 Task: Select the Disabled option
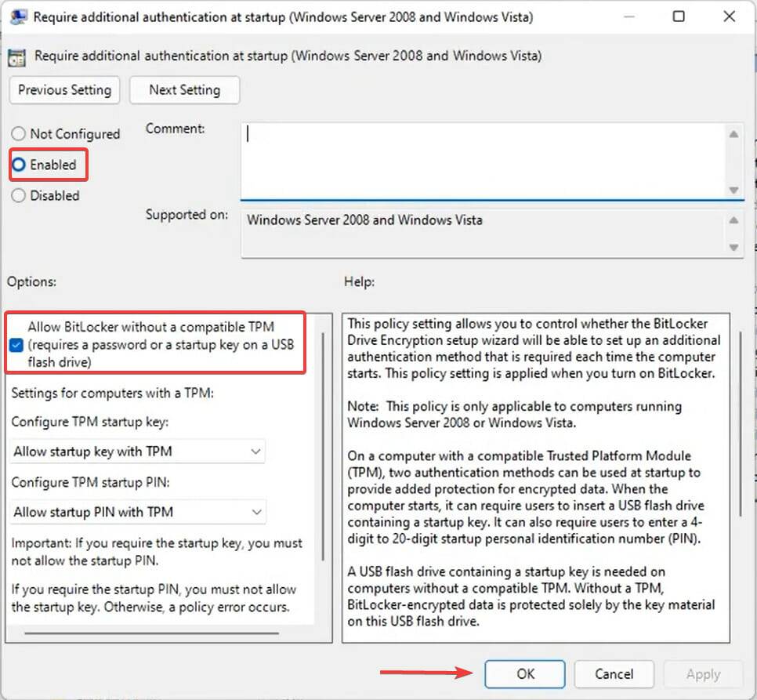tap(18, 195)
